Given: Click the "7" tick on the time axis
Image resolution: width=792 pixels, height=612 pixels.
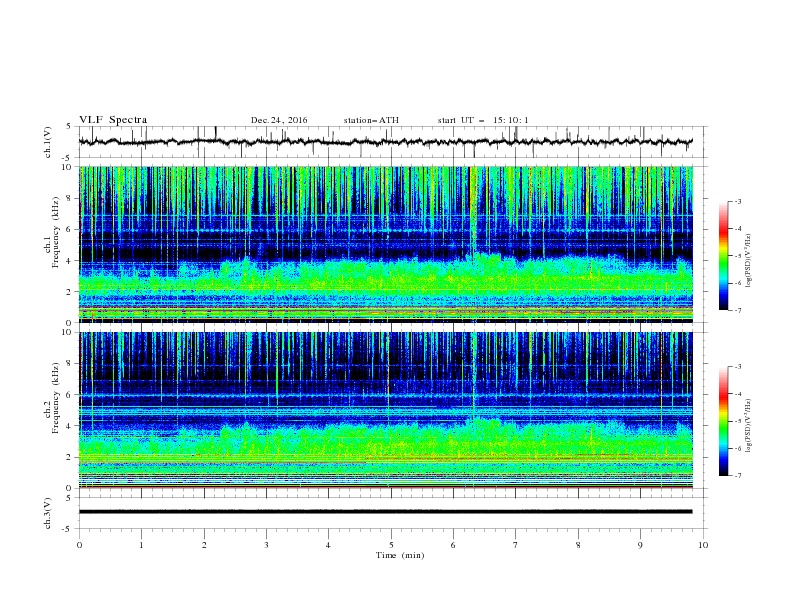Looking at the screenshot, I should [x=516, y=545].
